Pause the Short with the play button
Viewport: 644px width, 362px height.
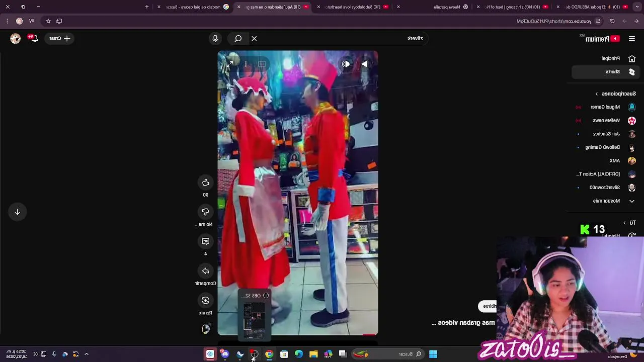click(x=364, y=64)
